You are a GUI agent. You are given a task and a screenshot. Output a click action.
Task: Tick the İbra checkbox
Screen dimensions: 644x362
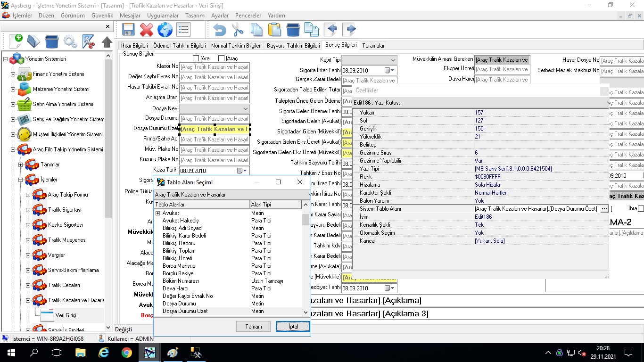(640, 208)
